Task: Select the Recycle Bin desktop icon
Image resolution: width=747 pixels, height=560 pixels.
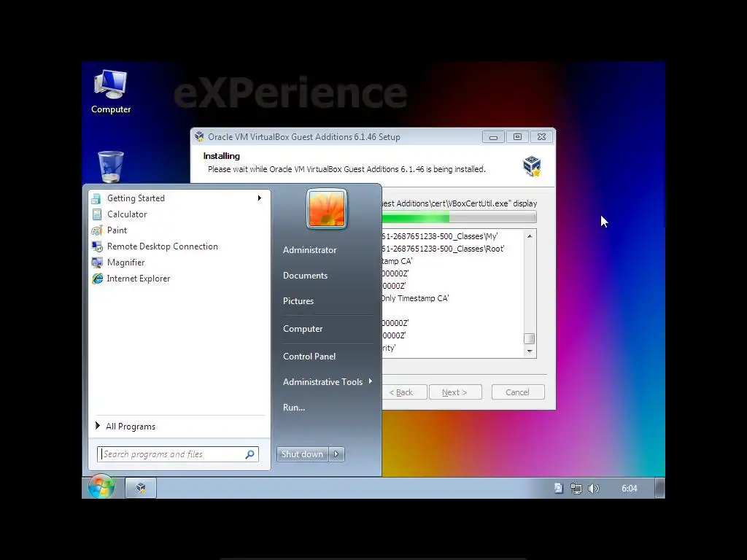Action: tap(111, 167)
